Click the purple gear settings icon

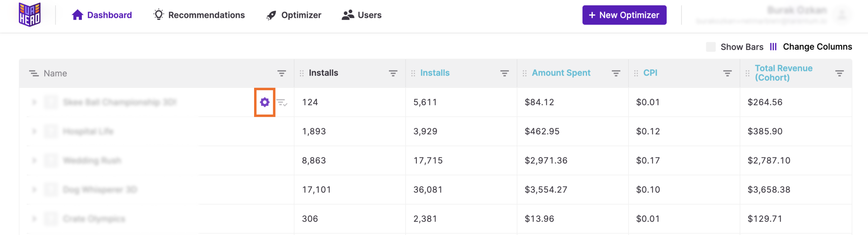[264, 102]
